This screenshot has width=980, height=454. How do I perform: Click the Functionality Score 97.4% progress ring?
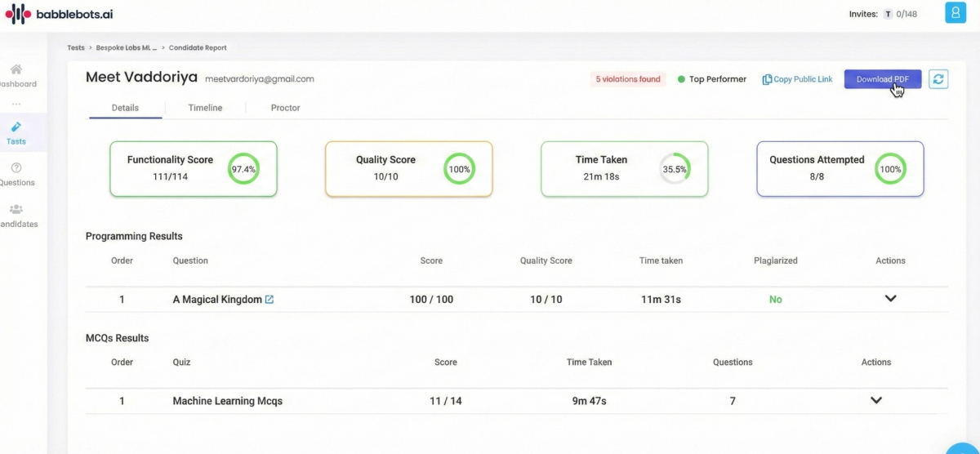[x=243, y=169]
